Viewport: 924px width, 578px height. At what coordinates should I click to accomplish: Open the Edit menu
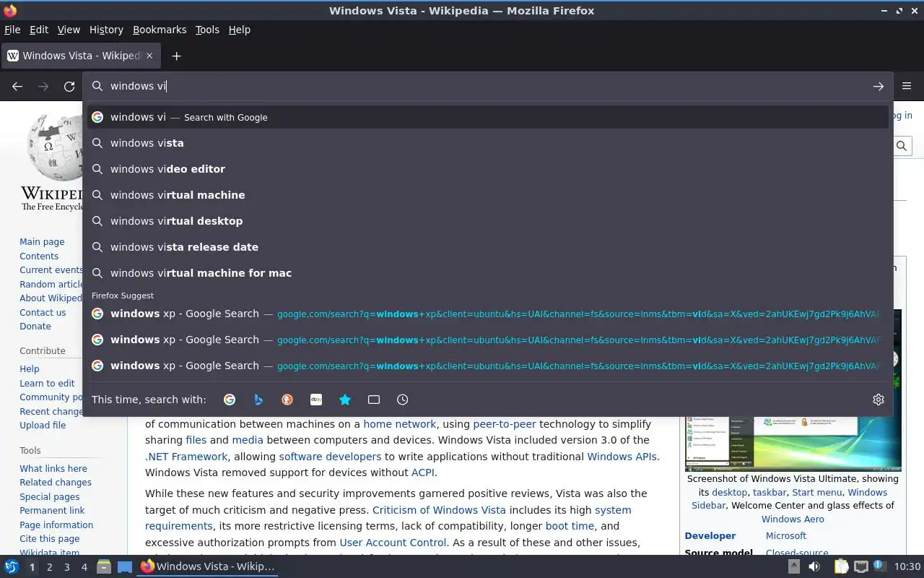tap(39, 30)
